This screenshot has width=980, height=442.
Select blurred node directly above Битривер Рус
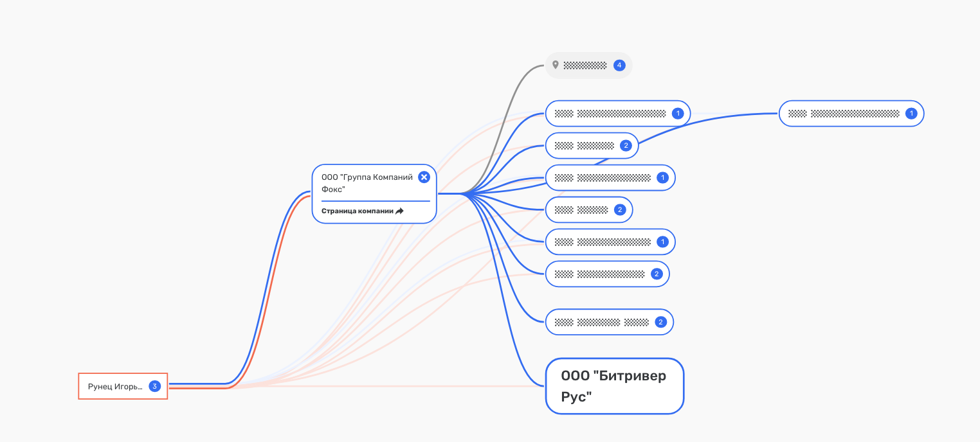[x=601, y=322]
